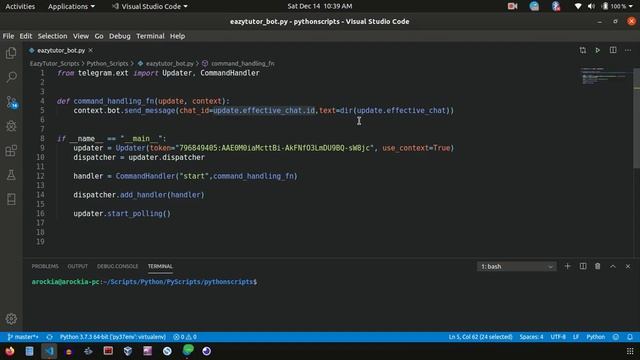Switch to the PROBLEMS panel tab
This screenshot has width=640, height=360.
coord(45,266)
